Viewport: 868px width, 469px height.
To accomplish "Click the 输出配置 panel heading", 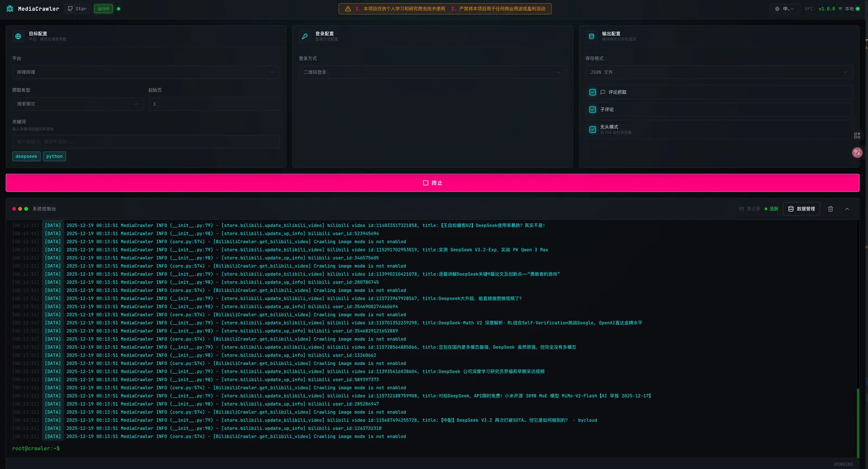I will pyautogui.click(x=611, y=34).
